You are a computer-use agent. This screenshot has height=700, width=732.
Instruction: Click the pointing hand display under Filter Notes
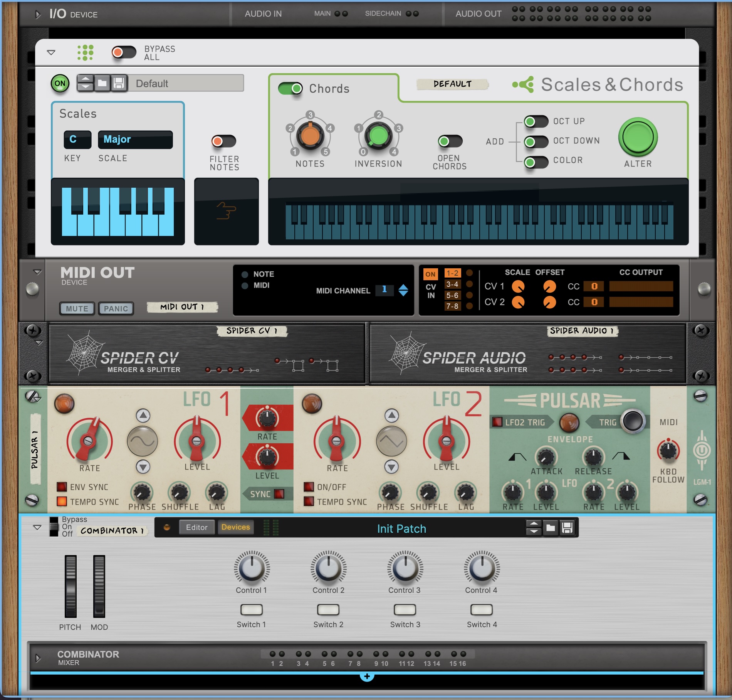(226, 211)
